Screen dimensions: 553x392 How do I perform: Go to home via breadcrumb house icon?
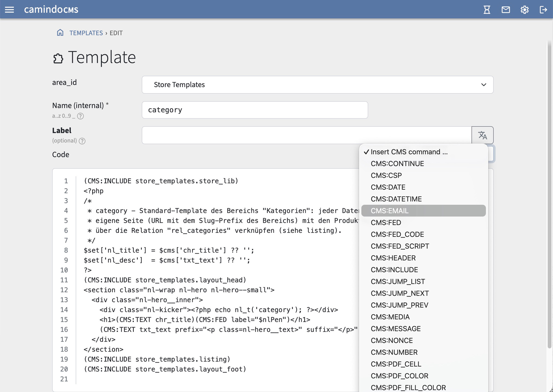point(60,33)
